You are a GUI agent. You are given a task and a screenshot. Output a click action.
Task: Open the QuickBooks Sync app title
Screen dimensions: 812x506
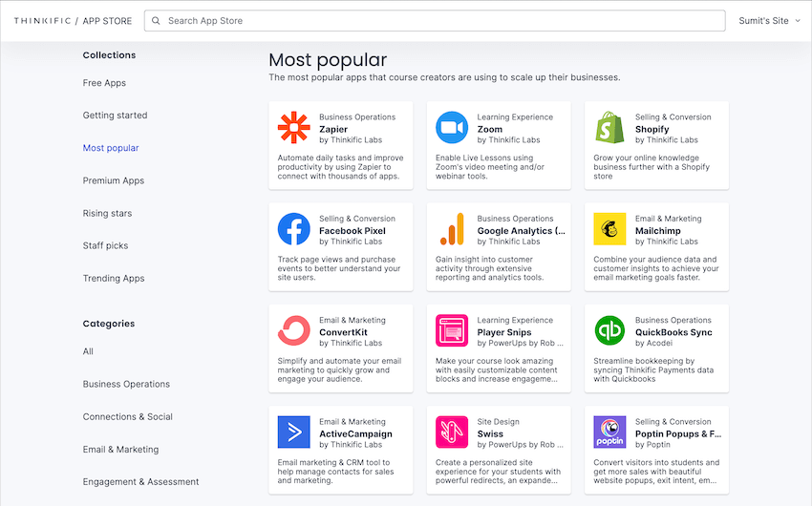pos(673,332)
